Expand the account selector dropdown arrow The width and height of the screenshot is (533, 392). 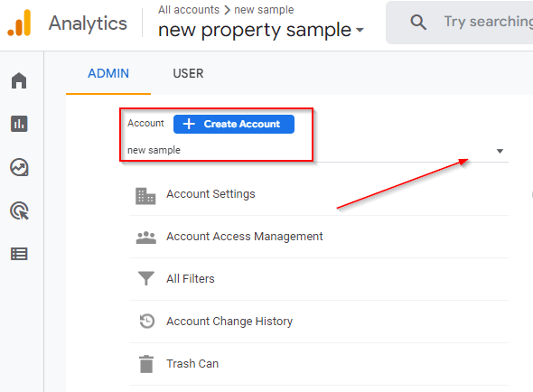click(500, 151)
